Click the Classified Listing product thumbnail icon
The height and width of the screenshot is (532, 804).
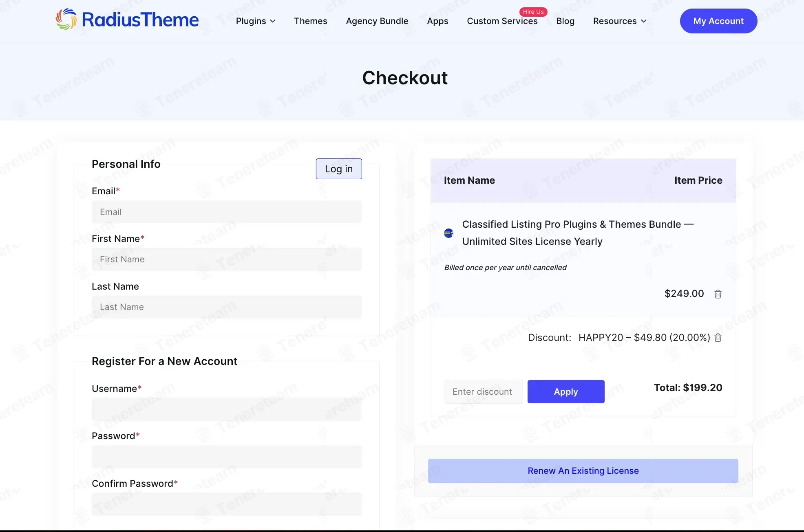pyautogui.click(x=448, y=233)
